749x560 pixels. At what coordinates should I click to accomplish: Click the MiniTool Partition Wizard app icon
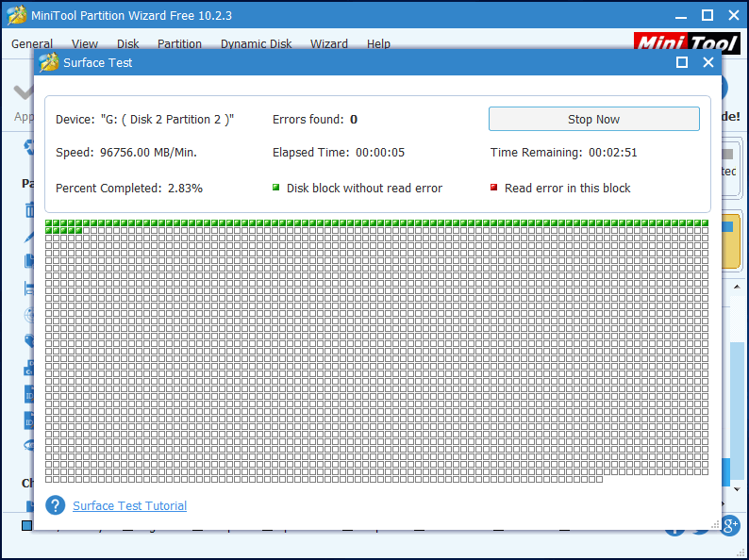click(x=16, y=15)
